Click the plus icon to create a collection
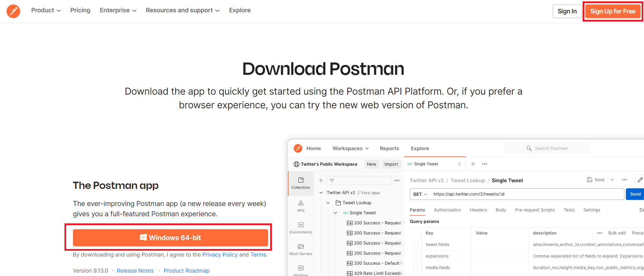The width and height of the screenshot is (644, 276). click(321, 180)
